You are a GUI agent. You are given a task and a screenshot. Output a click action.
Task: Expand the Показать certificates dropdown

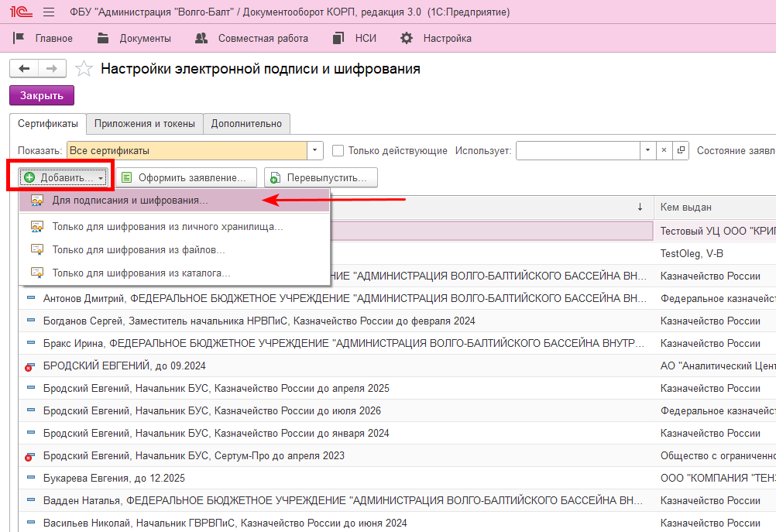[315, 151]
